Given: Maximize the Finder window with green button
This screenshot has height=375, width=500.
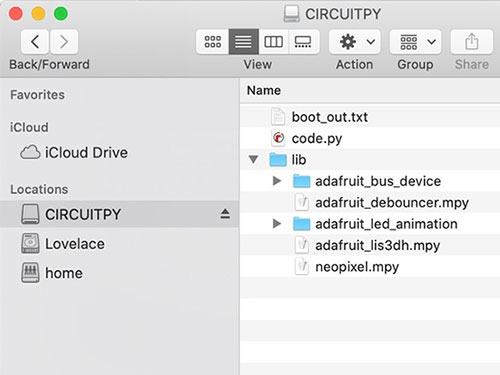Looking at the screenshot, I should click(61, 14).
